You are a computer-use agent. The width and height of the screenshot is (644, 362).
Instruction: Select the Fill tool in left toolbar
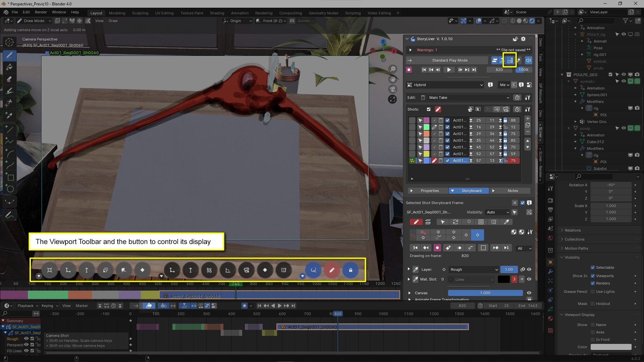pos(9,67)
